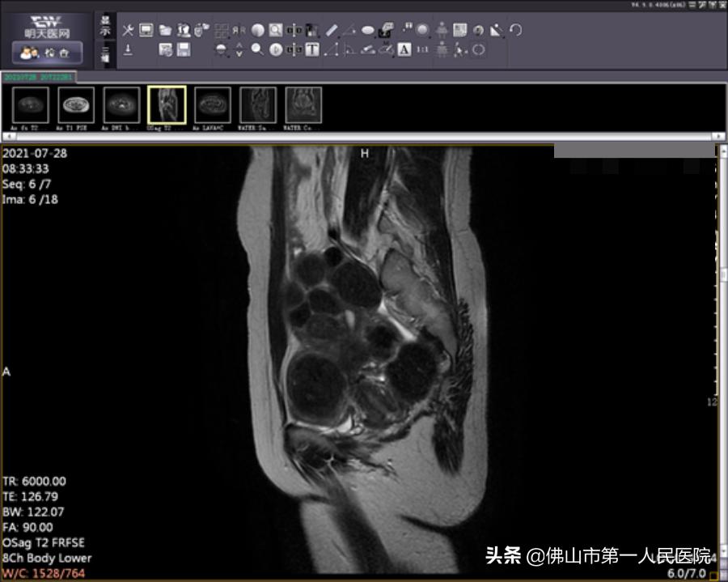This screenshot has width=728, height=582.
Task: Select the green-text study date tab
Action: point(38,77)
